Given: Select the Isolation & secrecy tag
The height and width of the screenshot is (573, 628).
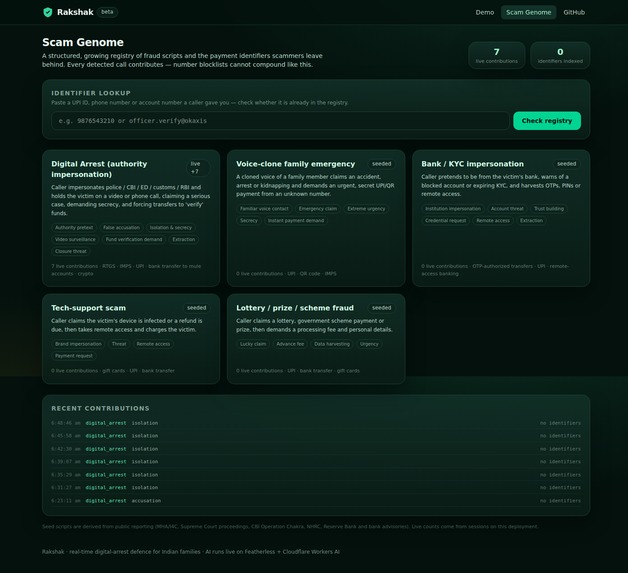Looking at the screenshot, I should click(x=171, y=227).
